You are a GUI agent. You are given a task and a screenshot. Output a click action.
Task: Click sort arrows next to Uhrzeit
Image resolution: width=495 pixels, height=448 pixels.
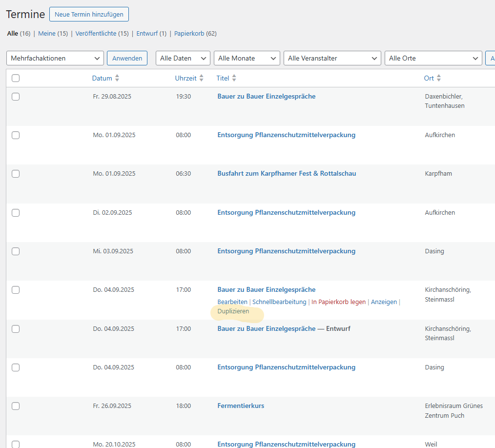(202, 78)
